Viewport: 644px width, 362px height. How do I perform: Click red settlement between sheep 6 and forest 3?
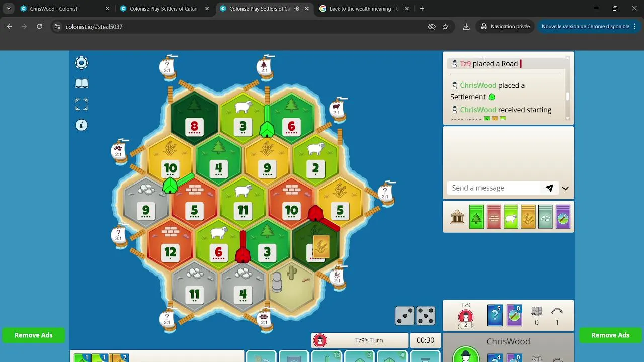243,255
